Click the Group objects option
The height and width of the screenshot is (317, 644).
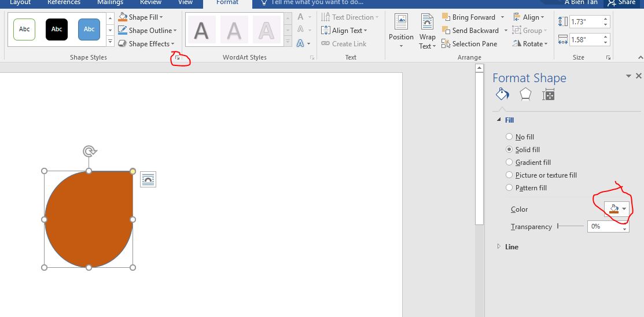tap(530, 31)
